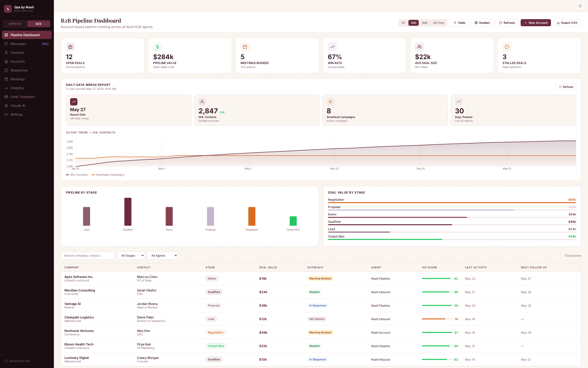Click the Meeting Booked badge for Northstar Ventures

320,332
